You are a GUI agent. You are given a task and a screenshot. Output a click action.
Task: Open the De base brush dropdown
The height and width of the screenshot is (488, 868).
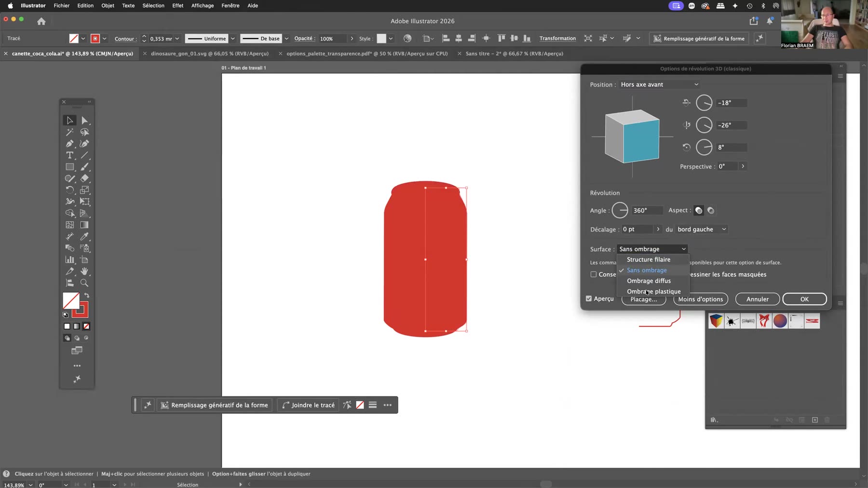[x=286, y=39]
